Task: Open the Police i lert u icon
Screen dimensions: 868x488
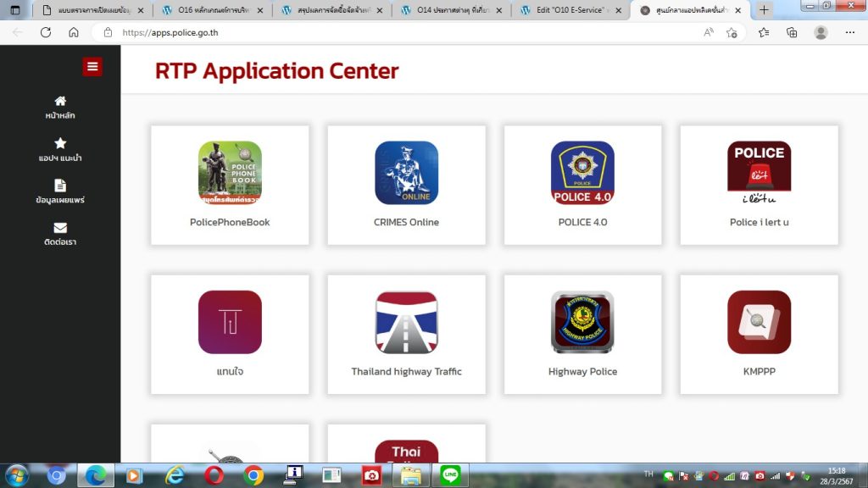Action: pos(759,173)
